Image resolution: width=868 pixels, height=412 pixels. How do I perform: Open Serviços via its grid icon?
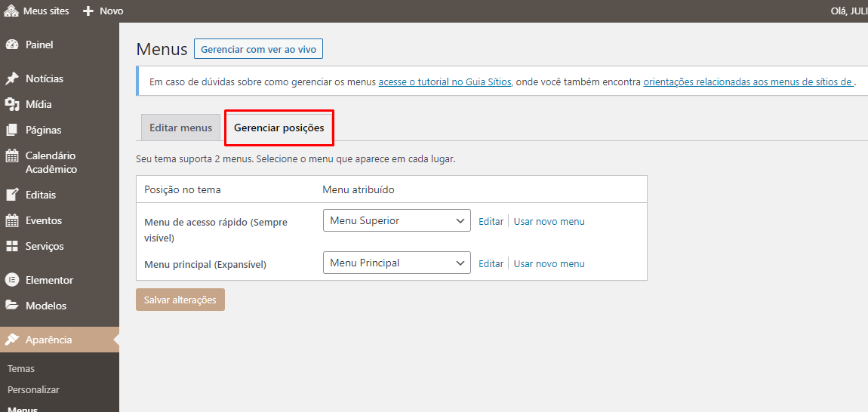coord(12,246)
